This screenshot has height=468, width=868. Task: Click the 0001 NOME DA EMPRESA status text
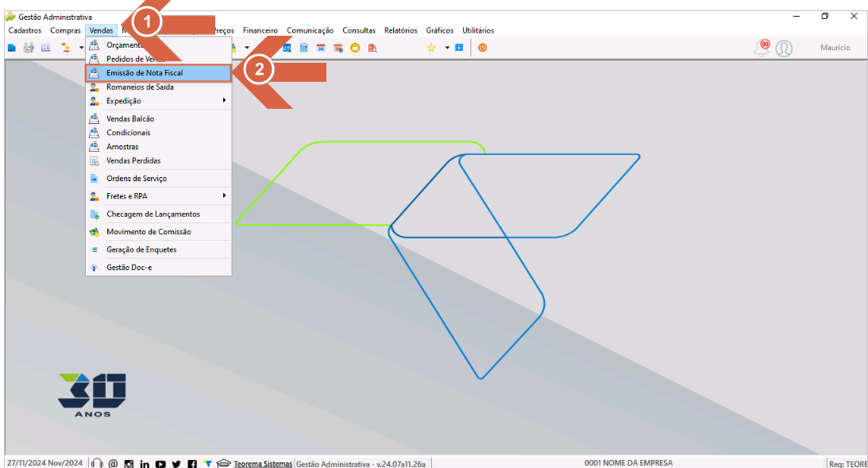pos(628,463)
